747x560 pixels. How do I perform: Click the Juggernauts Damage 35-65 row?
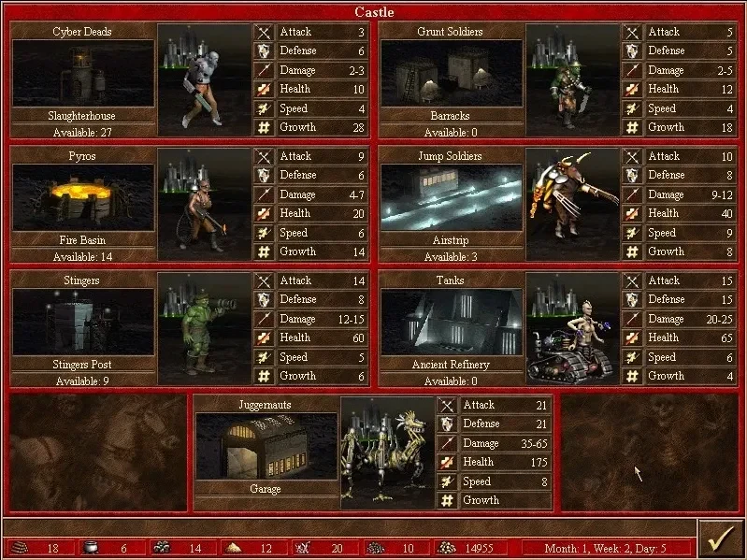(x=505, y=443)
